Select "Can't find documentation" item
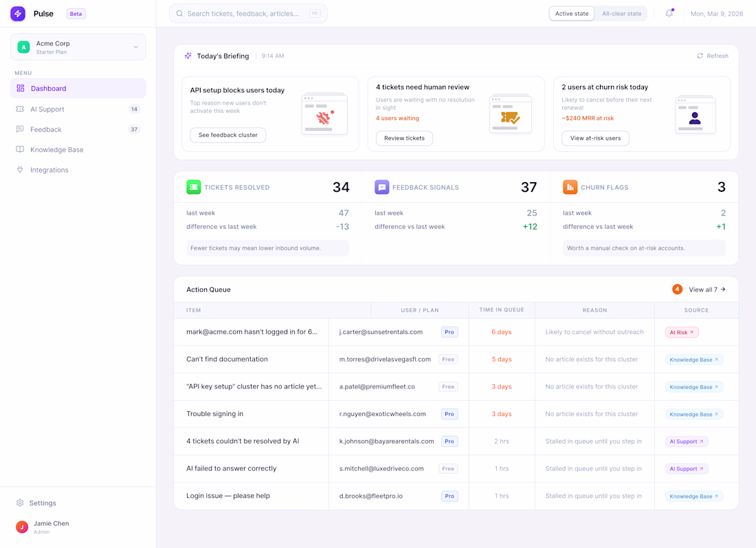 click(227, 359)
